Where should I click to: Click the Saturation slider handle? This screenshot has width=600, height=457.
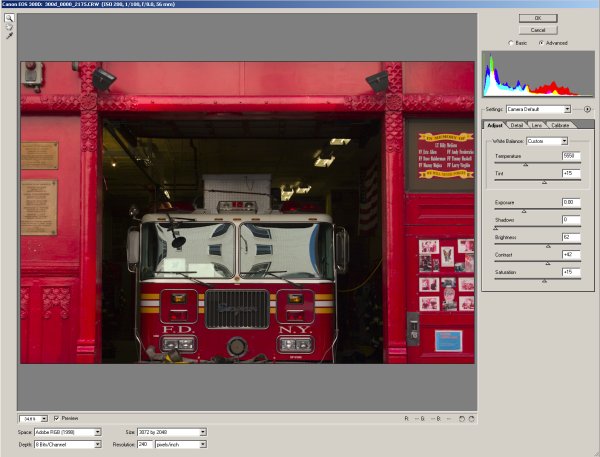544,281
